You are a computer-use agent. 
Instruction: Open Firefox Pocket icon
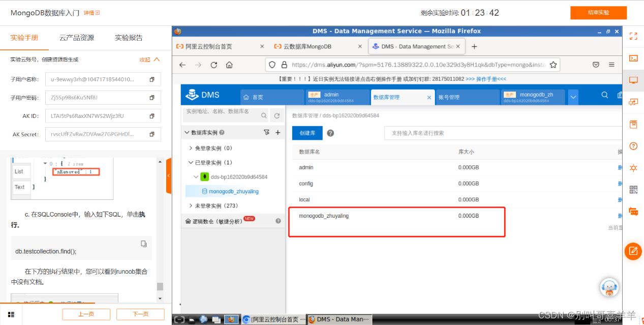(596, 65)
